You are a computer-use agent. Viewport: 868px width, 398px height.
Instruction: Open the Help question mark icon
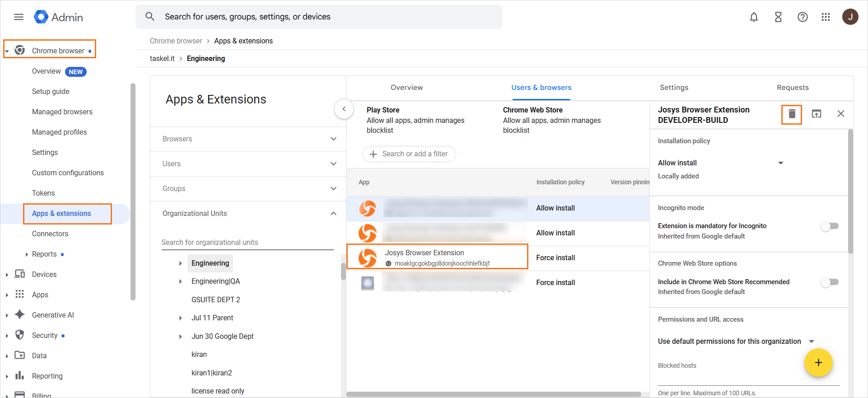click(803, 17)
